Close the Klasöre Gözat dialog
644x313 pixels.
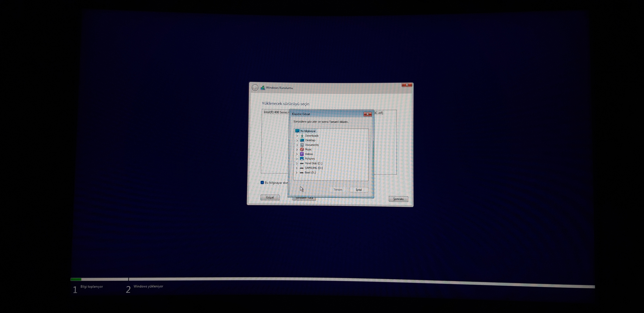[367, 114]
